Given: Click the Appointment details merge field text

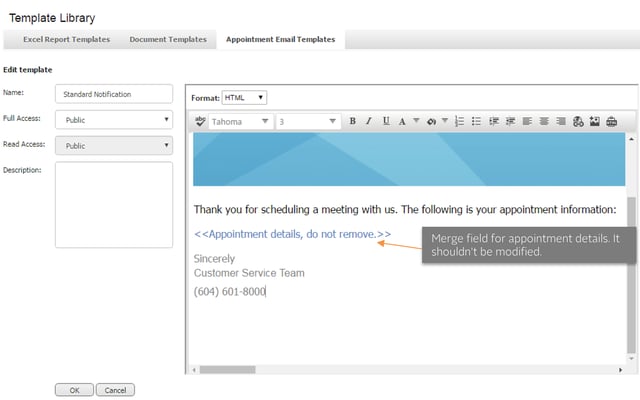Looking at the screenshot, I should click(x=292, y=234).
